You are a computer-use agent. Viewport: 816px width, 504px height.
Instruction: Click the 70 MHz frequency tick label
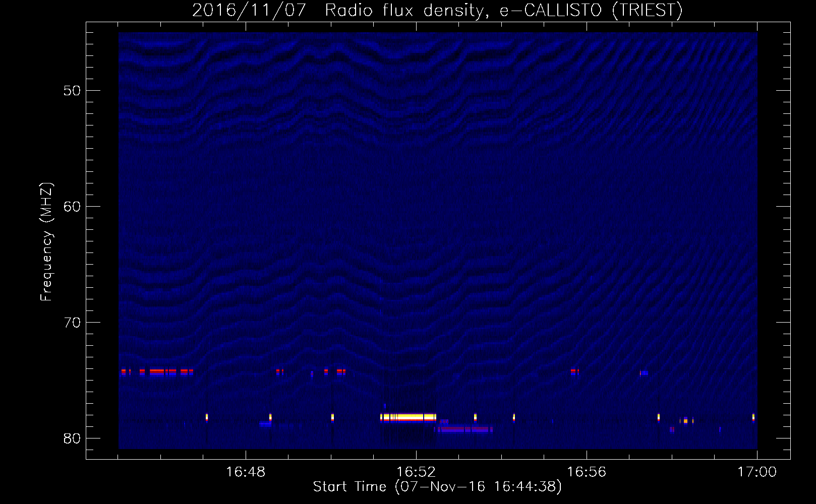pyautogui.click(x=72, y=323)
